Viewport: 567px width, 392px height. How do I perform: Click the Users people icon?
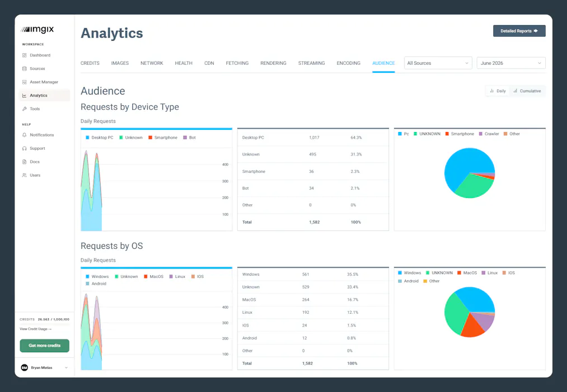pyautogui.click(x=24, y=175)
